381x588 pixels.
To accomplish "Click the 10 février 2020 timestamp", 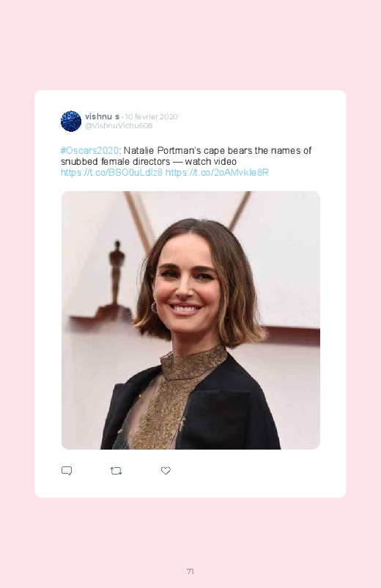I will 151,116.
